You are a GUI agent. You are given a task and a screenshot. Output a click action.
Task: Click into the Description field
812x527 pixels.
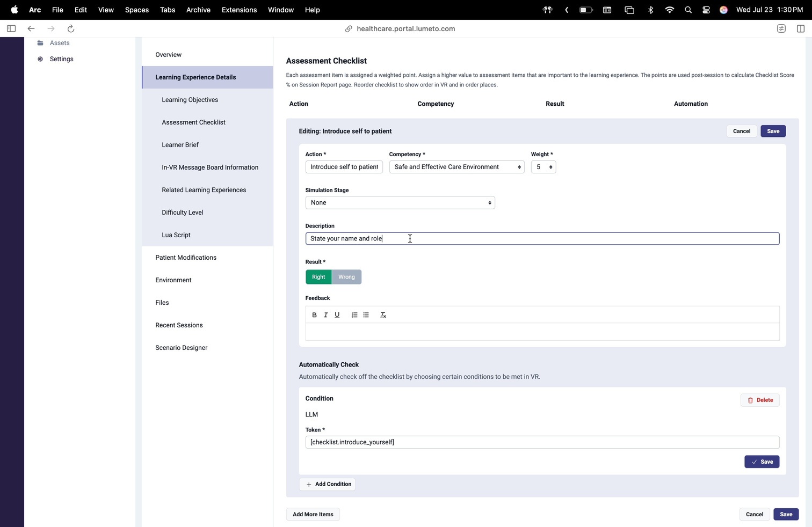542,238
